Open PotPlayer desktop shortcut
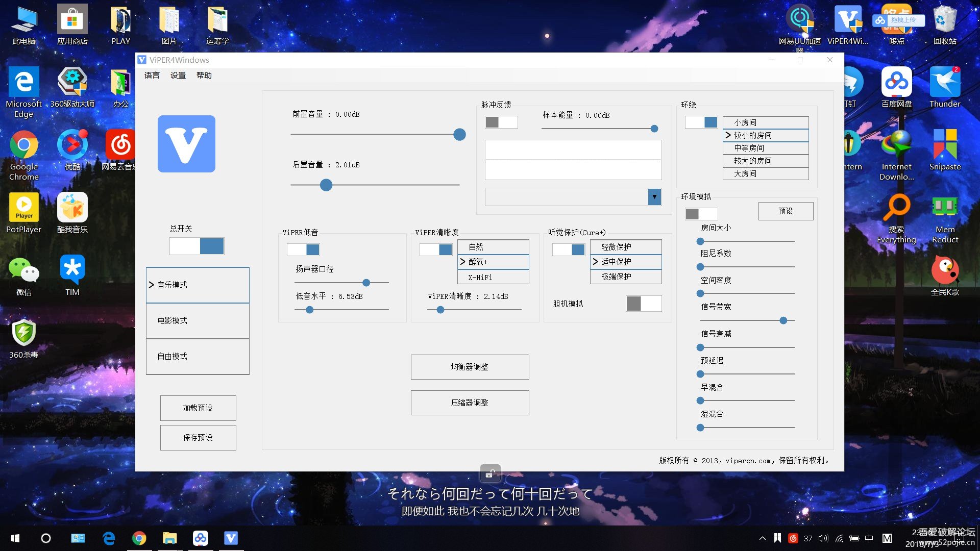Image resolution: width=980 pixels, height=551 pixels. coord(24,207)
